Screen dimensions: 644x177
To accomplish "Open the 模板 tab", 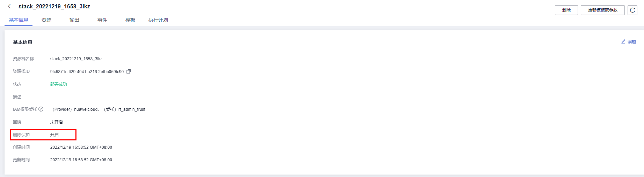I will point(130,20).
